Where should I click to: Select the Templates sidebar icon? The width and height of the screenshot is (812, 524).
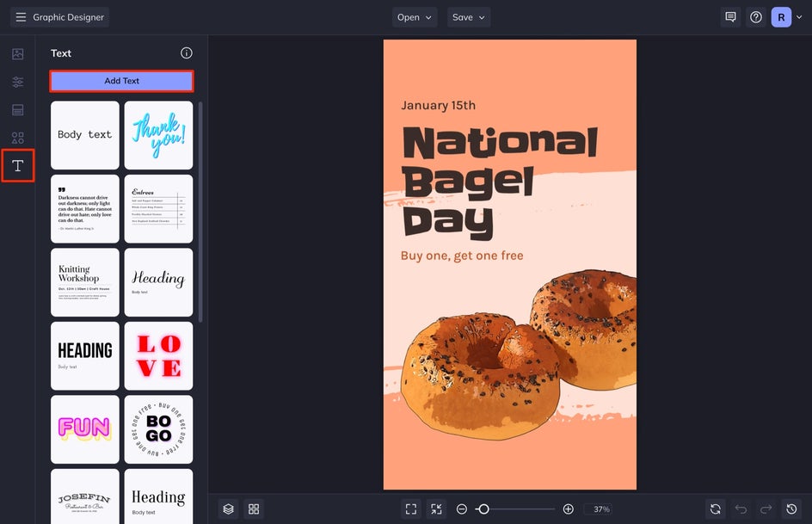17,110
